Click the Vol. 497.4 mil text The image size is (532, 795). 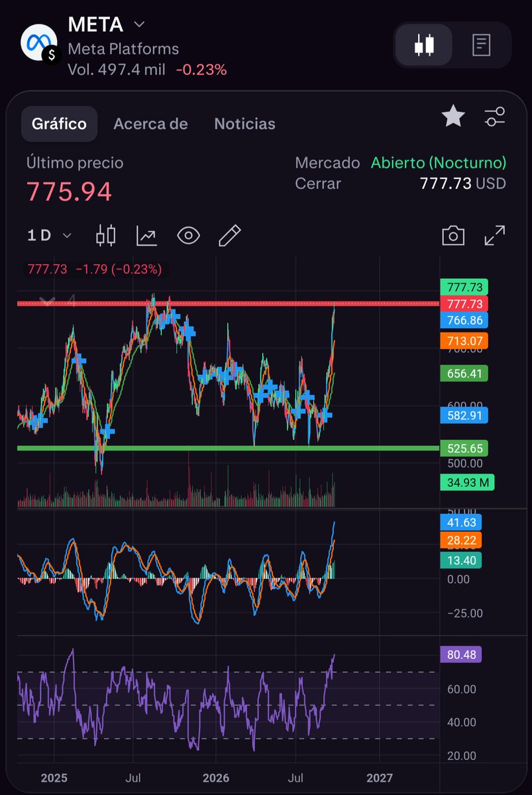click(x=117, y=69)
